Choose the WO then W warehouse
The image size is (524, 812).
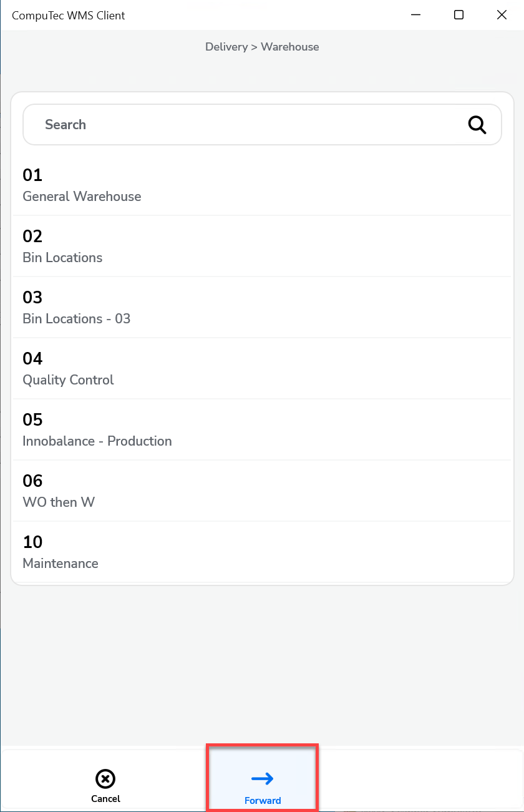[262, 491]
